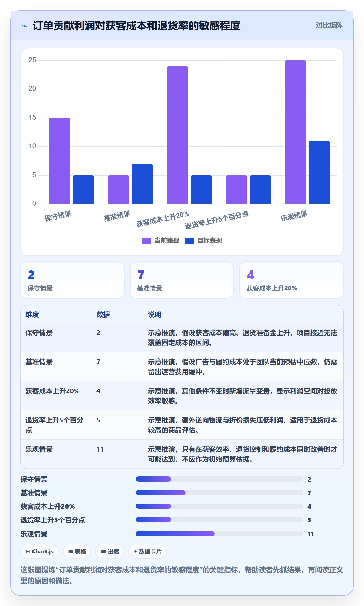
Task: Click the 保守情景 progress bar
Action: pos(219,479)
